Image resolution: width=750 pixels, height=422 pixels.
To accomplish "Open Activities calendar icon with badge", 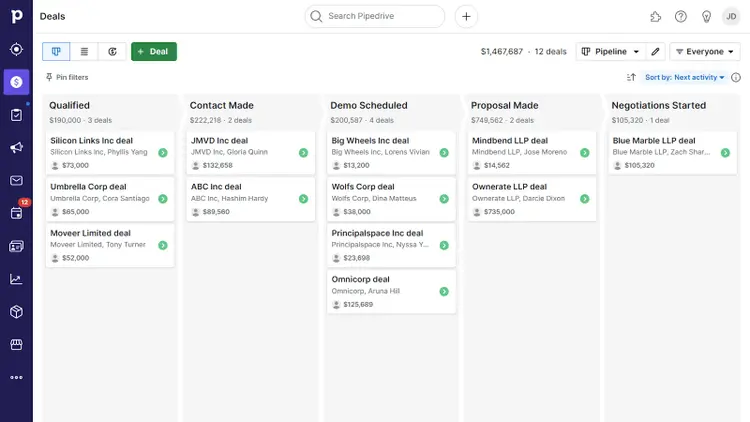I will pos(16,213).
